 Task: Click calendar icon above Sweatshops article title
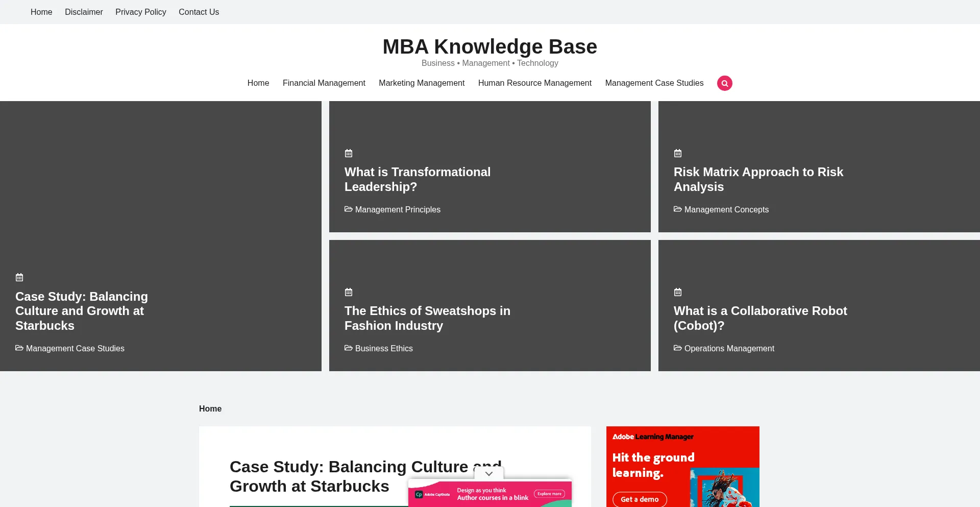tap(349, 292)
